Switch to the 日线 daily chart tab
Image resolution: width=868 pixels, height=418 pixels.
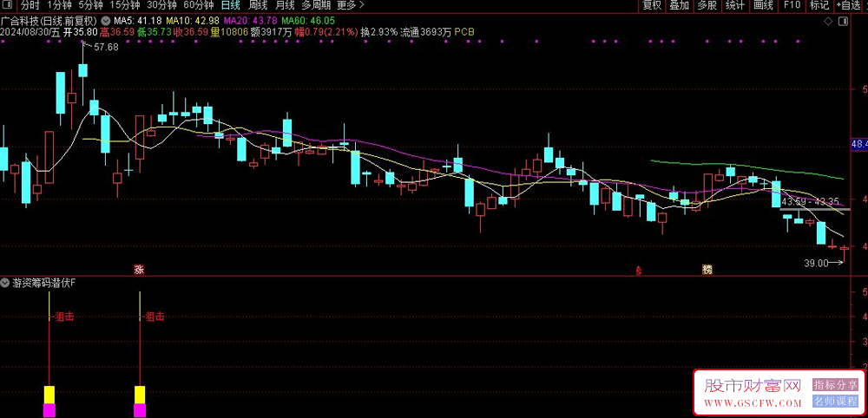[x=230, y=5]
